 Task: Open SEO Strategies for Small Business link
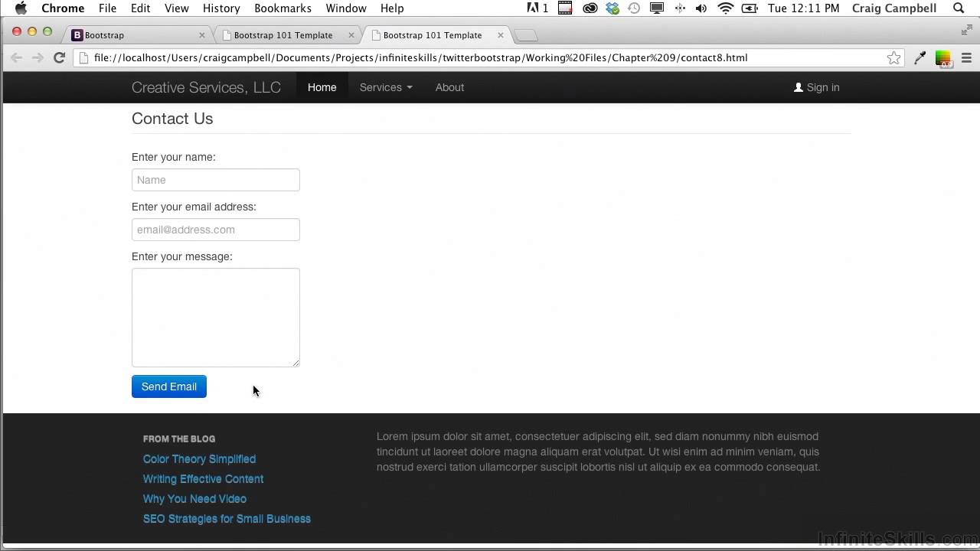(227, 519)
